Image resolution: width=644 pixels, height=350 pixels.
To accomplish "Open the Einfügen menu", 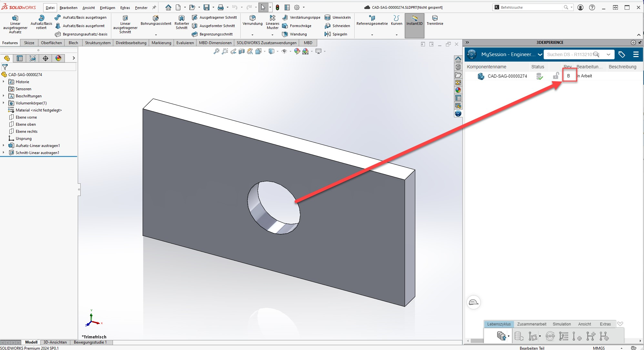I will coord(107,8).
